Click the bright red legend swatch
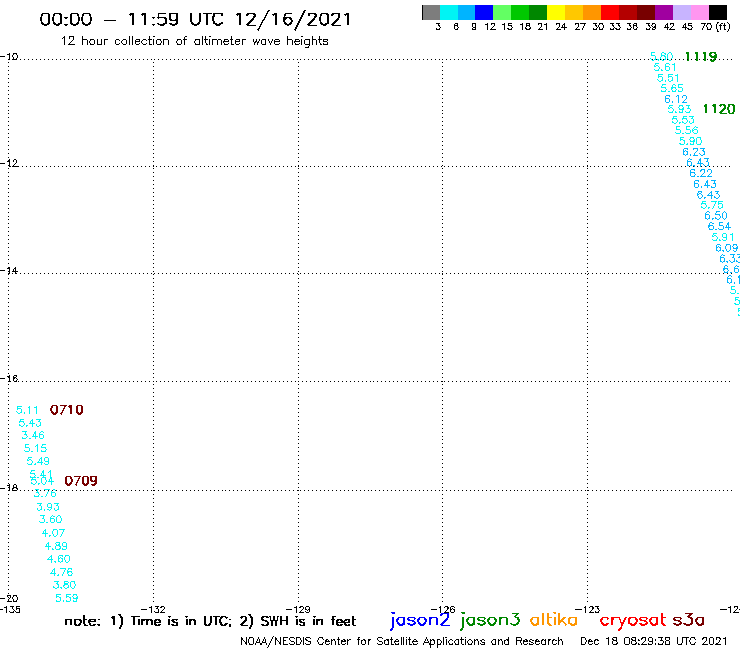Screen dimensions: 740x650 (610, 12)
